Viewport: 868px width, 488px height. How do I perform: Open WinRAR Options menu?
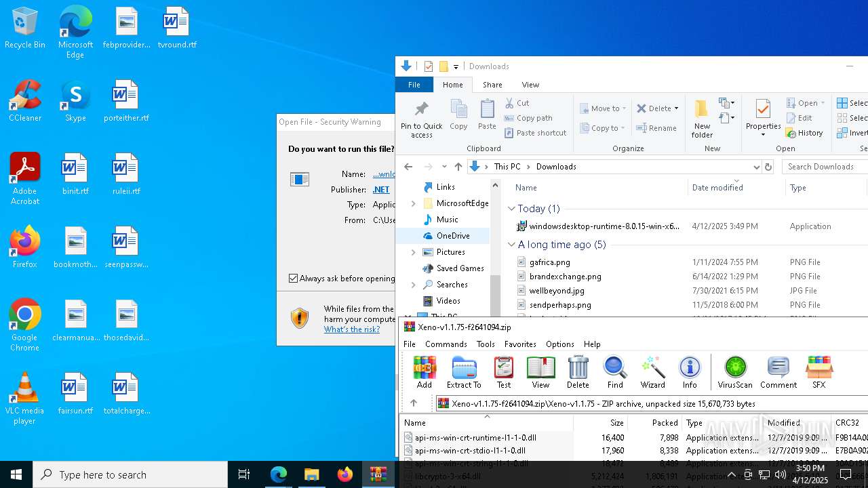tap(559, 344)
